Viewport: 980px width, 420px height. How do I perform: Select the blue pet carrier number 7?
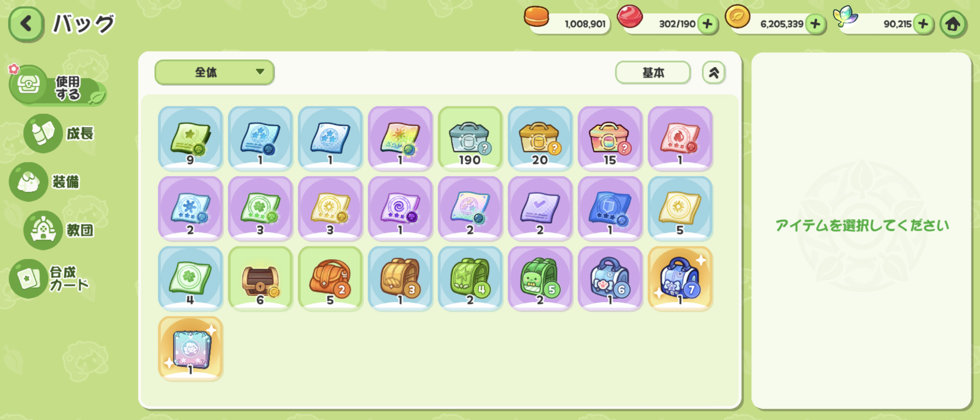pyautogui.click(x=680, y=279)
